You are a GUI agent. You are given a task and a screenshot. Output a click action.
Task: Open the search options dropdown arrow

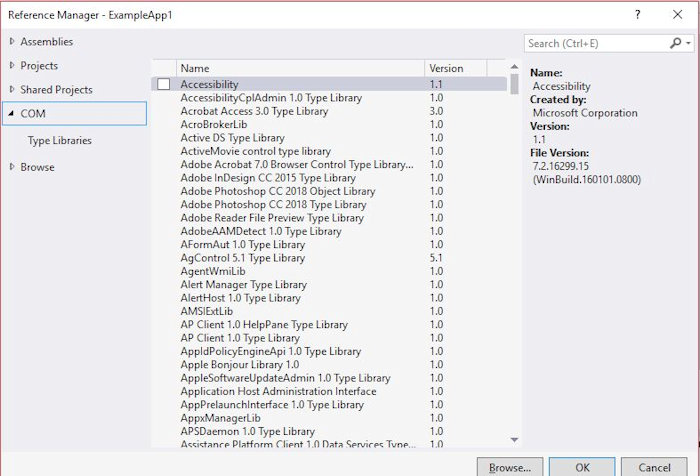pos(688,43)
